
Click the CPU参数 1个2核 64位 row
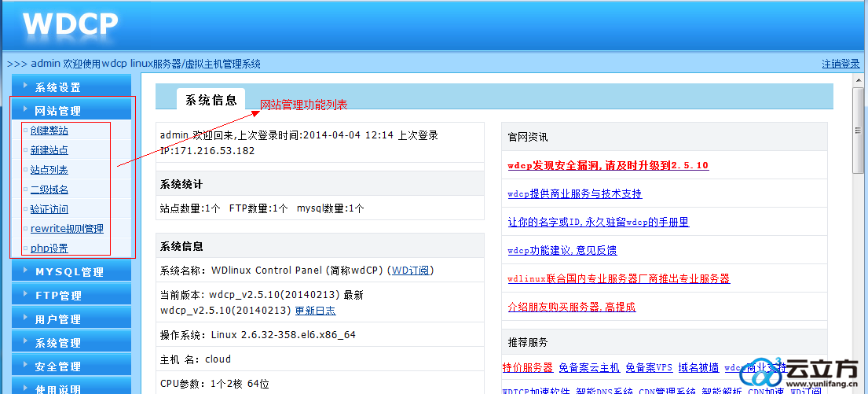click(x=320, y=383)
